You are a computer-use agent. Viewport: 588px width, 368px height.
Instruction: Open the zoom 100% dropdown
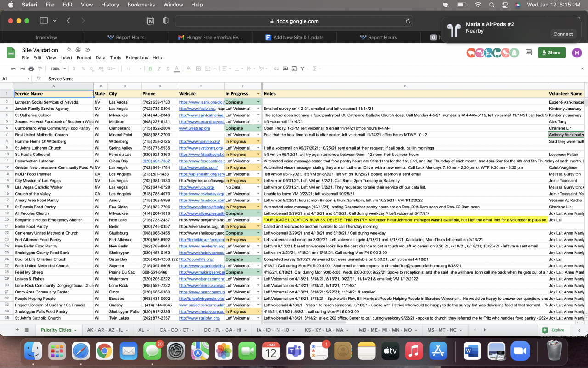point(57,69)
